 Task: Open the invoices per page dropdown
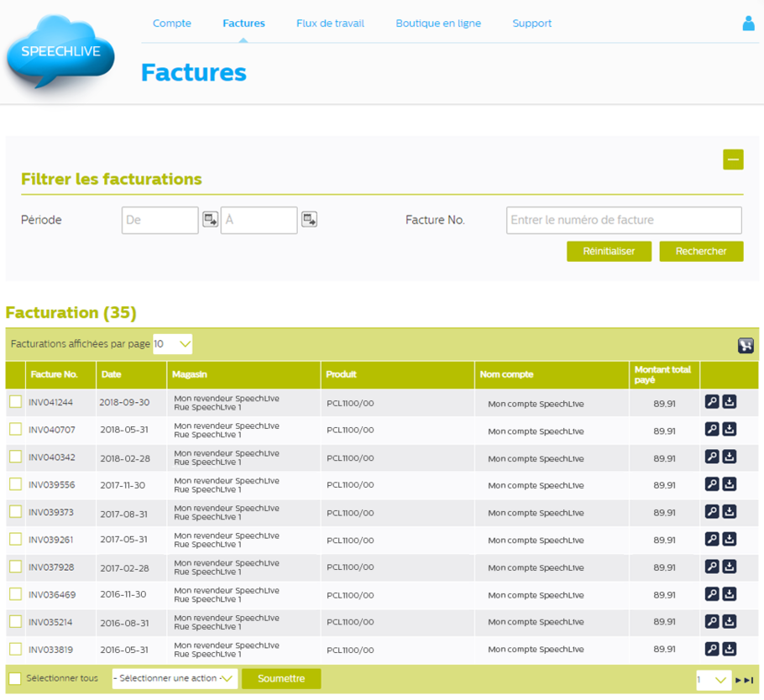point(172,344)
